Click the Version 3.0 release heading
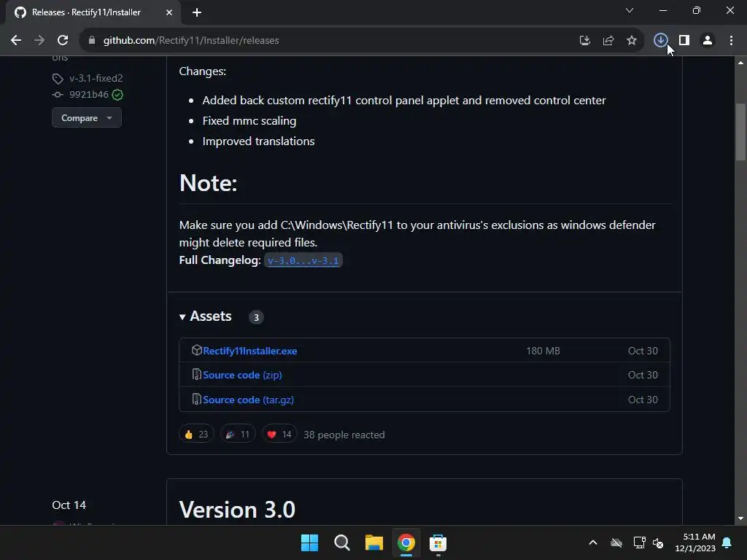Image resolution: width=747 pixels, height=560 pixels. tap(237, 510)
